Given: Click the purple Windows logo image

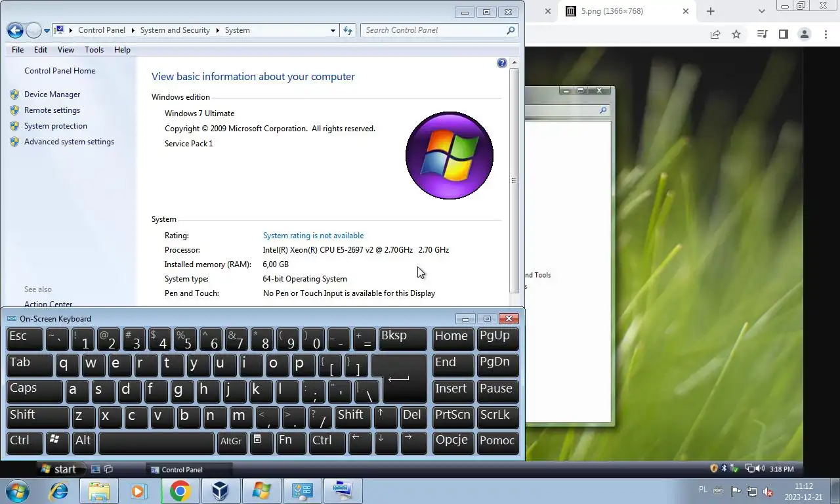Looking at the screenshot, I should [x=450, y=156].
